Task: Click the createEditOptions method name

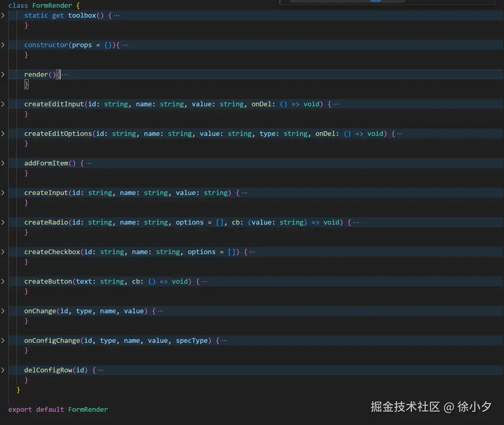Action: (x=58, y=134)
